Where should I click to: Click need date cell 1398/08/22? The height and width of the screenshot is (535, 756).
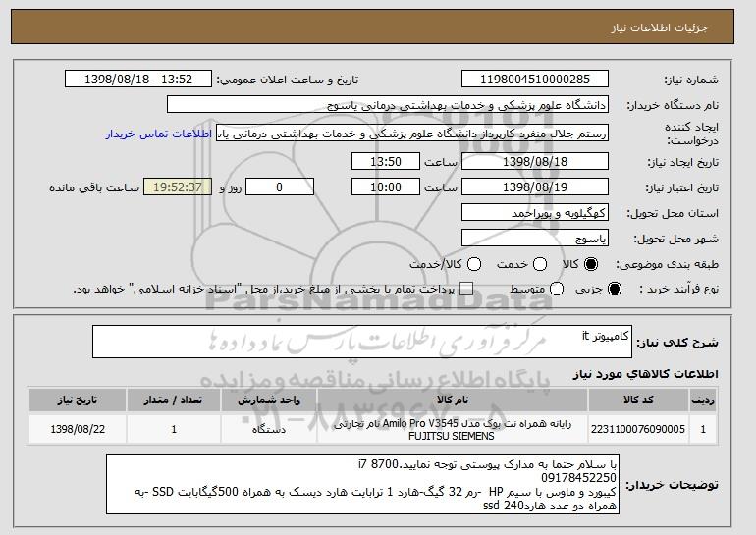(78, 429)
